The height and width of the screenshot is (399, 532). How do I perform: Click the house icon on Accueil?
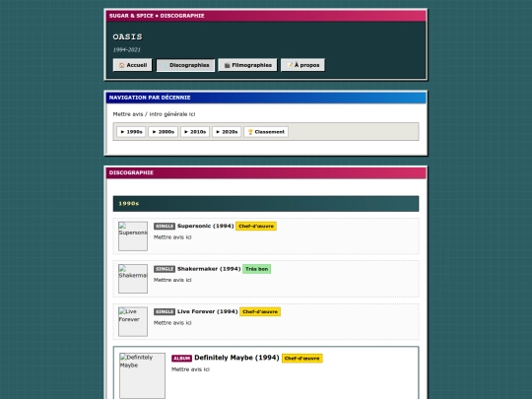122,65
